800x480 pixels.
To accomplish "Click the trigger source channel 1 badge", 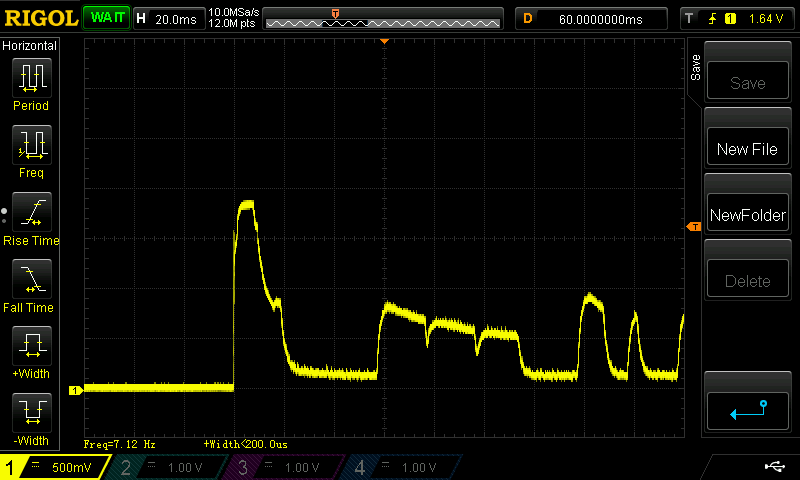I will [730, 19].
